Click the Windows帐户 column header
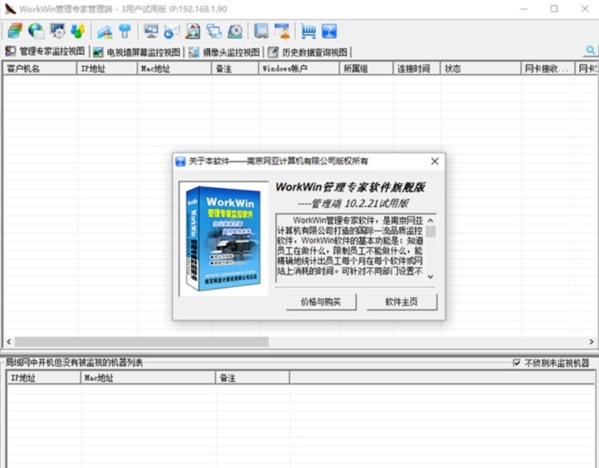Image resolution: width=599 pixels, height=468 pixels. (299, 69)
